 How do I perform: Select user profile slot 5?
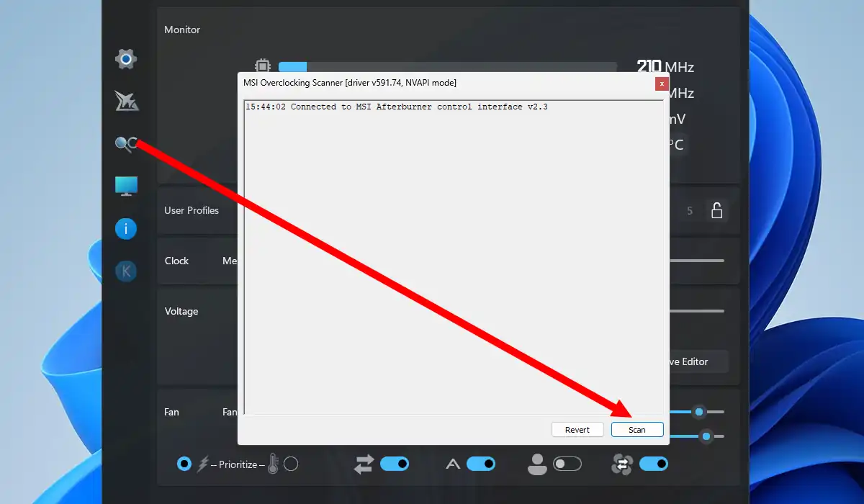690,211
